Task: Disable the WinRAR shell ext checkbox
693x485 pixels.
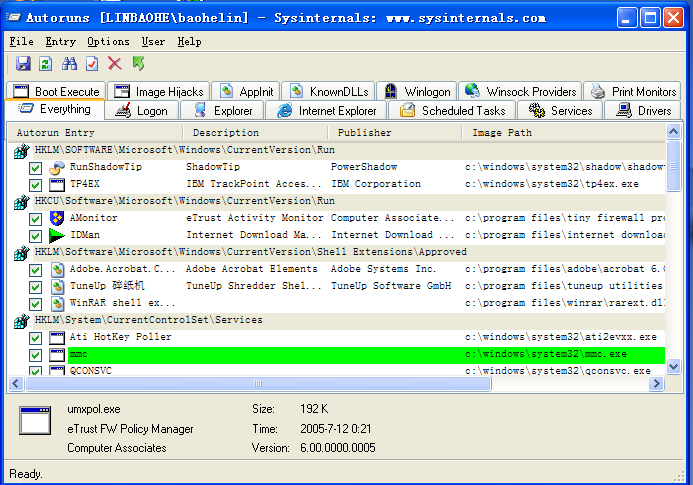Action: coord(36,304)
